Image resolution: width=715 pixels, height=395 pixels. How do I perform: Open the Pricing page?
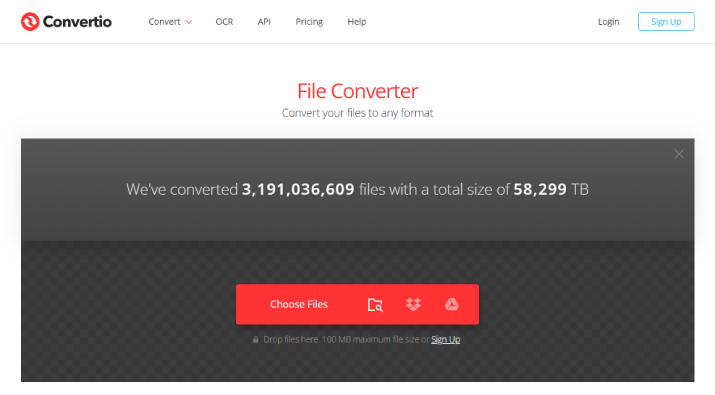coord(309,21)
